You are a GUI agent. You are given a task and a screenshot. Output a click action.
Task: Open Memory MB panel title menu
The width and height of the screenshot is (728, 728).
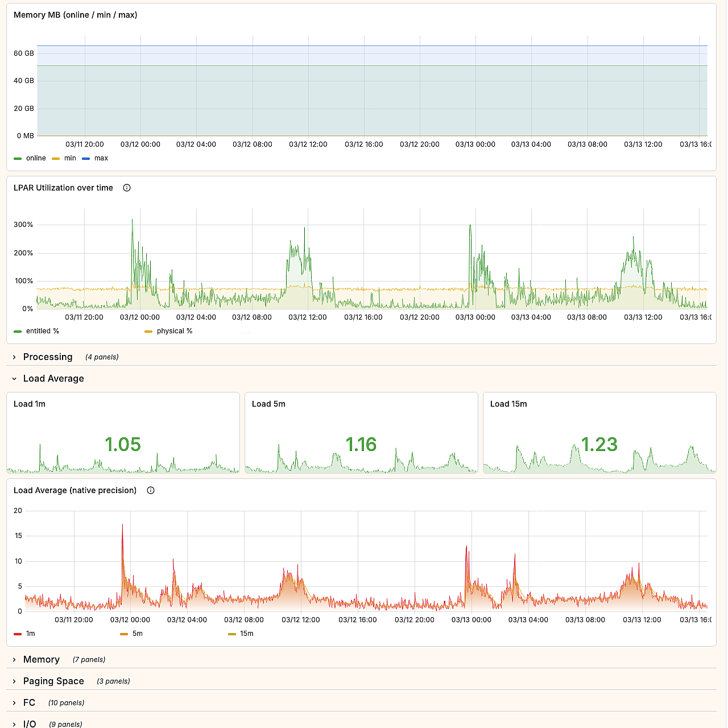(x=75, y=15)
